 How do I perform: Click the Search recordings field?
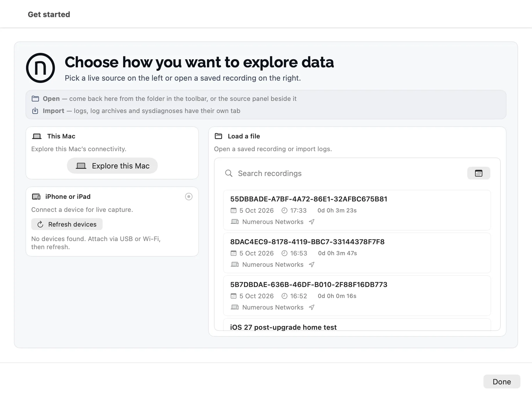(344, 173)
